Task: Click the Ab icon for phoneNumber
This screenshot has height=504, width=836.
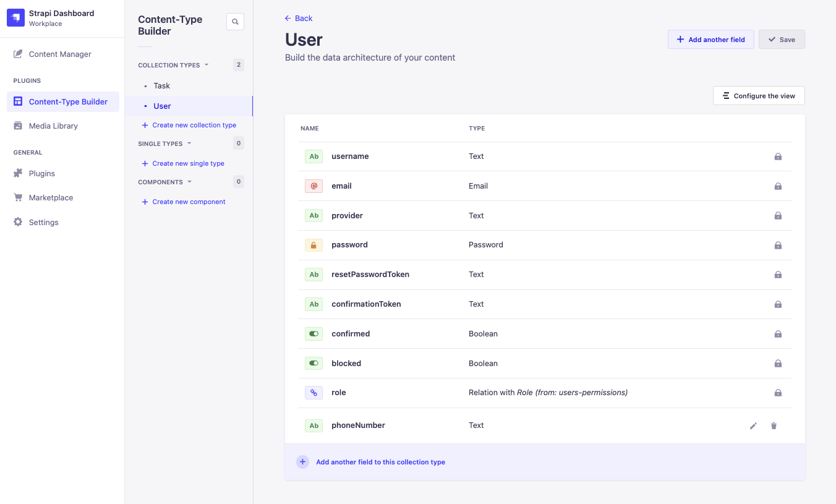Action: pyautogui.click(x=314, y=425)
